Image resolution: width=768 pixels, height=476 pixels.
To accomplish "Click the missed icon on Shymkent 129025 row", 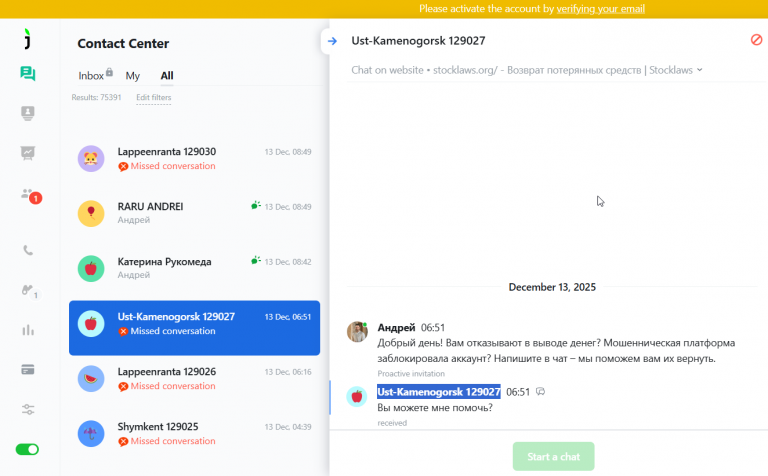I will pos(123,442).
